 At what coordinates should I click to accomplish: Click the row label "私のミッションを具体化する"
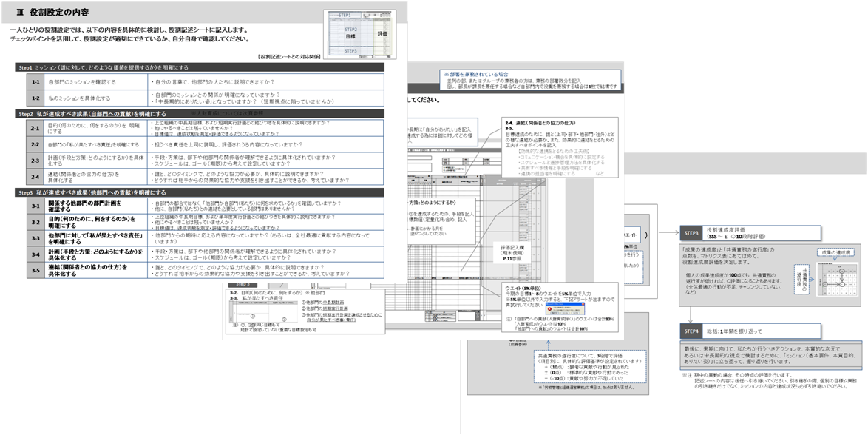coord(79,98)
